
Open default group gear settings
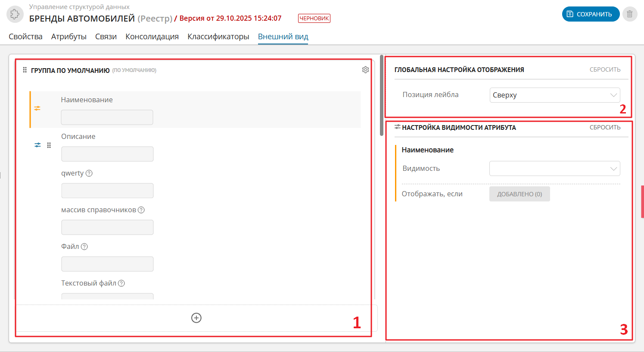click(x=365, y=70)
